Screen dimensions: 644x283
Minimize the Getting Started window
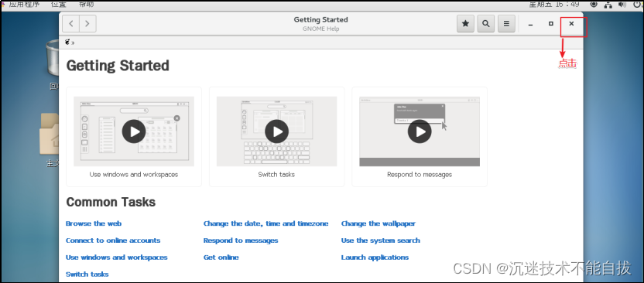point(531,24)
